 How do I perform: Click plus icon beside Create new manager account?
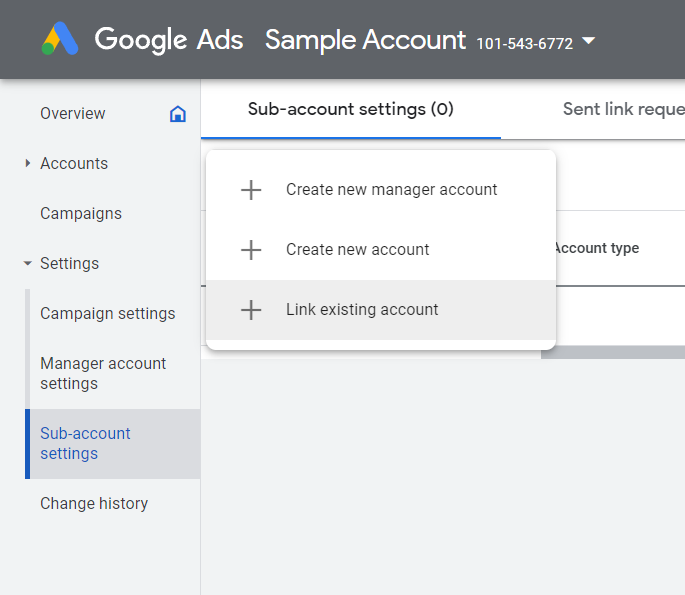[251, 190]
